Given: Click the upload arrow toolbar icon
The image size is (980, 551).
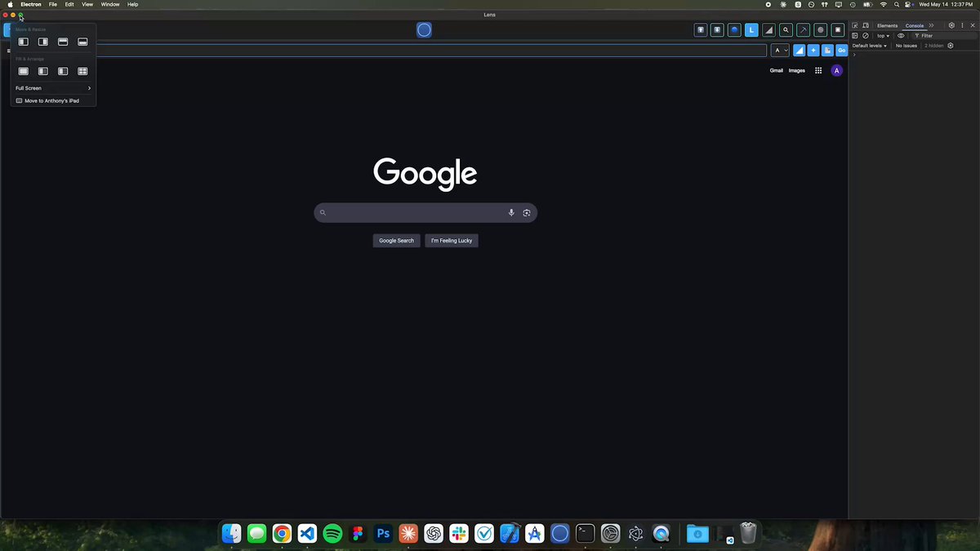Looking at the screenshot, I should coord(700,30).
